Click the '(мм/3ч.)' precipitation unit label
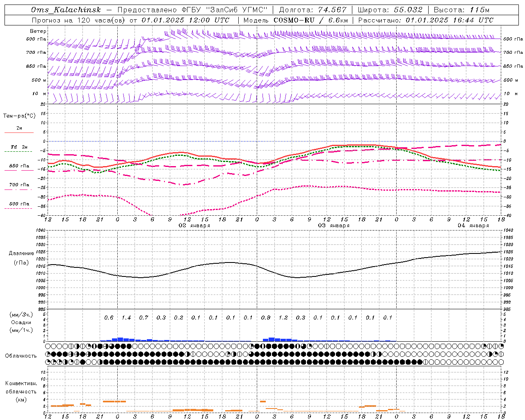This screenshot has height=420, width=525. coord(21,315)
